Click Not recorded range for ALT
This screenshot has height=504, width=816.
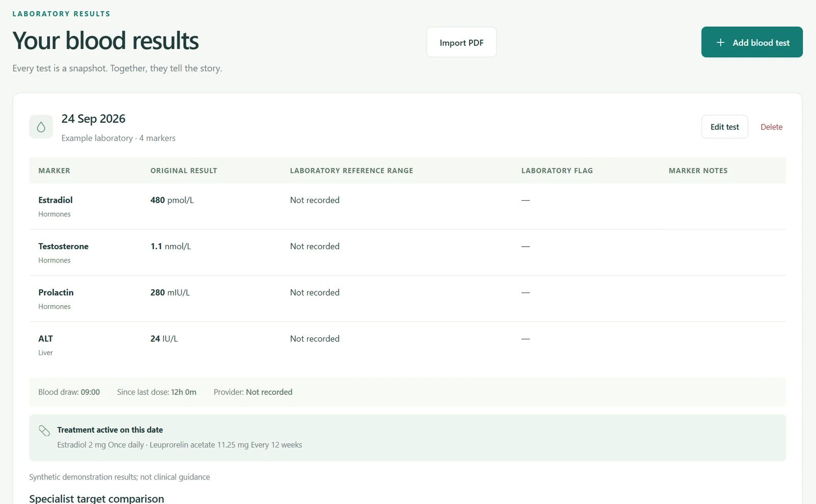pos(315,338)
